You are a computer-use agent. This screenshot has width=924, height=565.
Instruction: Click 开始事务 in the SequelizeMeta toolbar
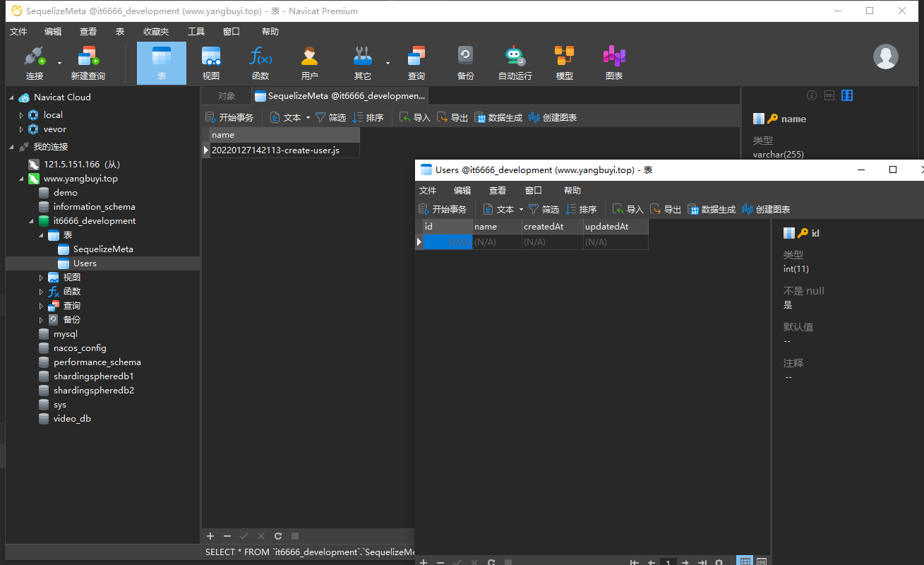click(229, 118)
